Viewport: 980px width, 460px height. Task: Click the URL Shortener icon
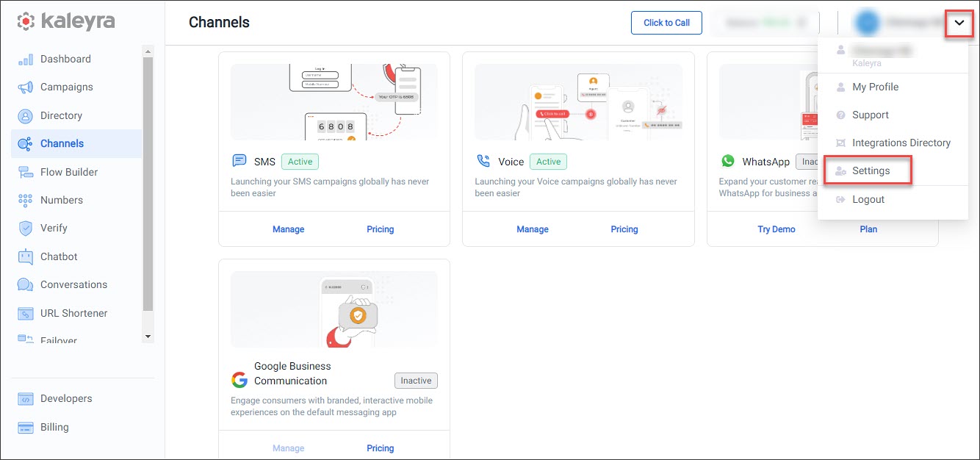point(26,313)
